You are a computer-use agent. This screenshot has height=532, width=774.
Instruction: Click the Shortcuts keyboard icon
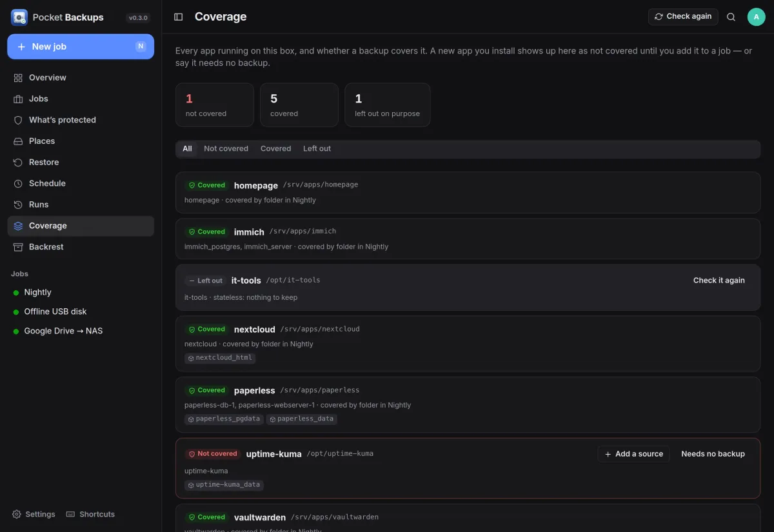71,514
